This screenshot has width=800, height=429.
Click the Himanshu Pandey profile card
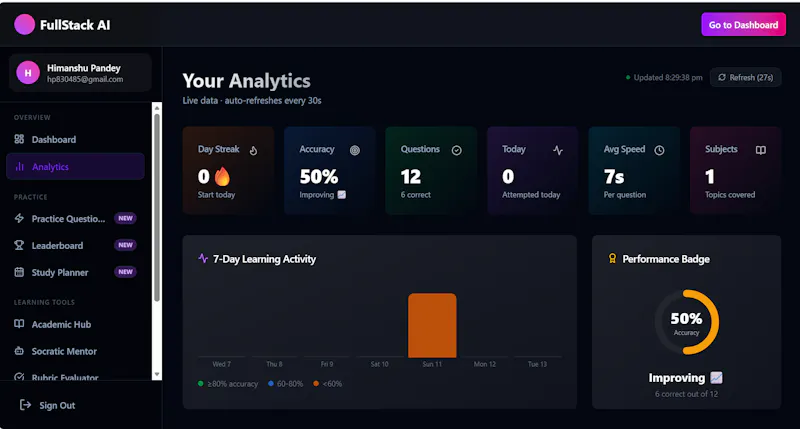(80, 73)
